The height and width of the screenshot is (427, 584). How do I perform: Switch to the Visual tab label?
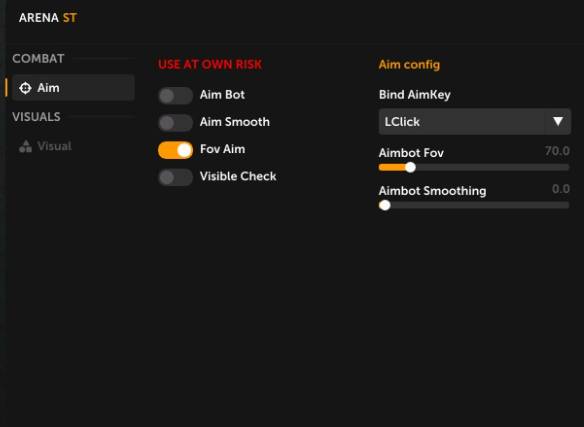(54, 146)
